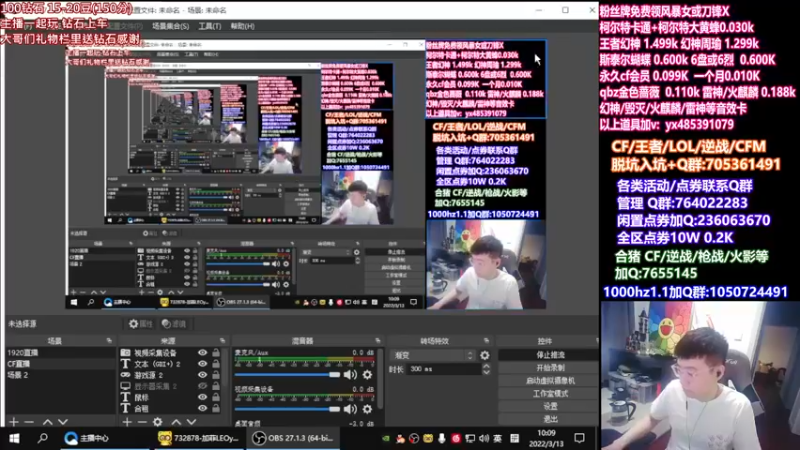Move source up arrow
Viewport: 800px width, 450px height.
tap(176, 422)
